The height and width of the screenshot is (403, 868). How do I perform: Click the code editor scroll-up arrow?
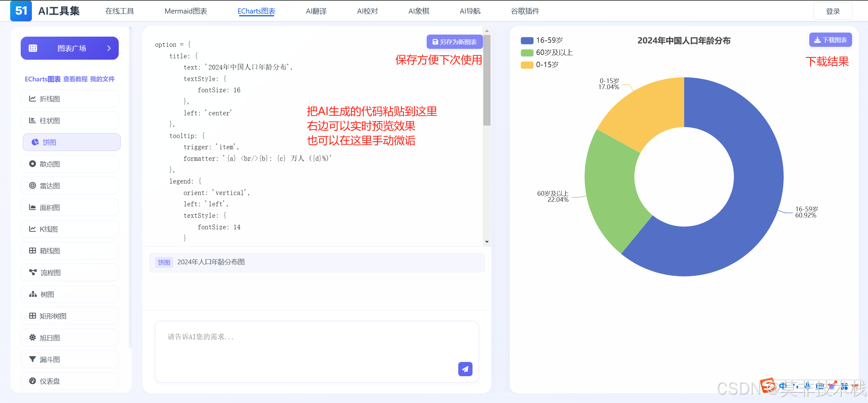click(487, 31)
